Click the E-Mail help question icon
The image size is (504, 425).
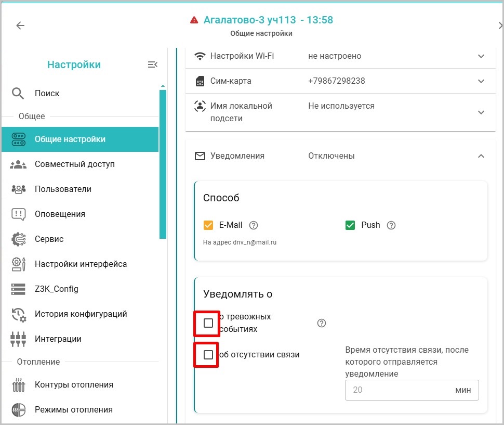coord(254,225)
